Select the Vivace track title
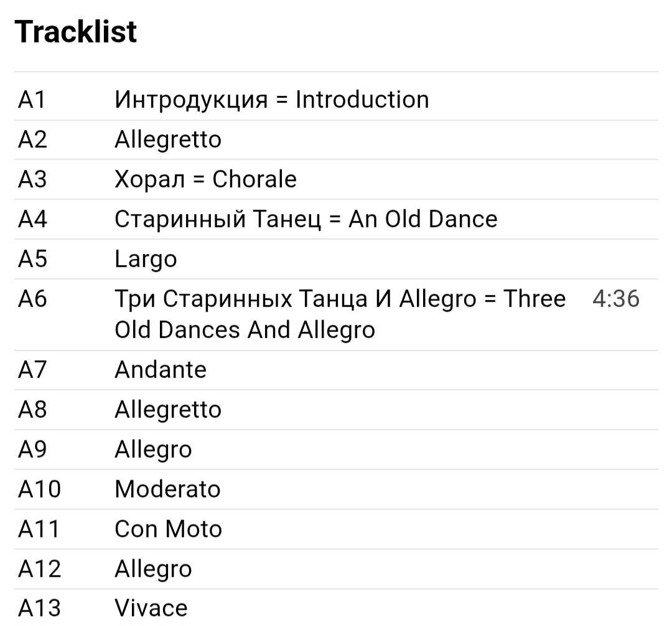 pos(151,608)
